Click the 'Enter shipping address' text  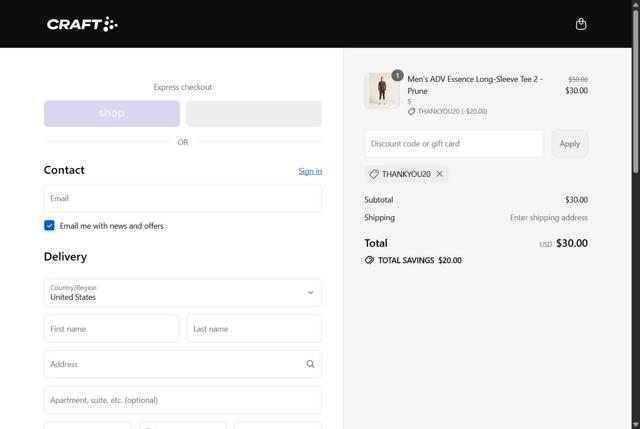point(549,218)
